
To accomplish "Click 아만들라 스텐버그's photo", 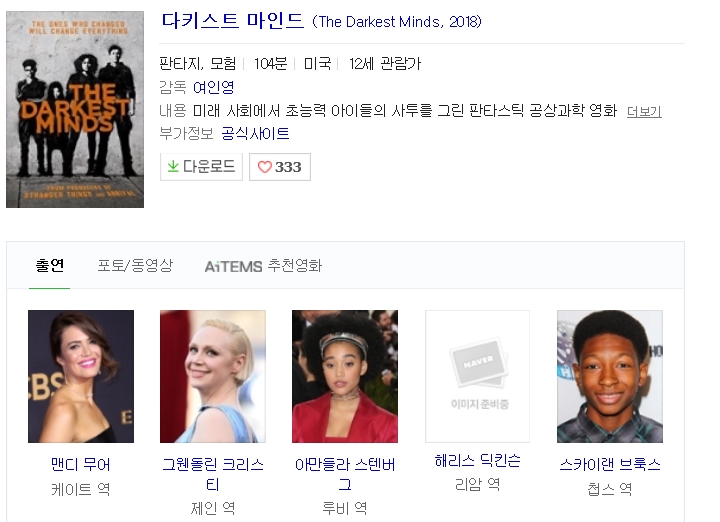I will coord(345,376).
